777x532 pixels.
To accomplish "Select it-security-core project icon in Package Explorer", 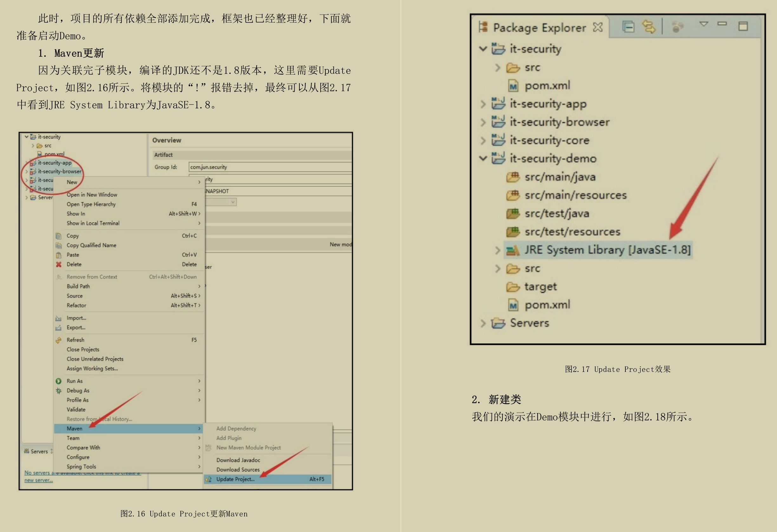I will pyautogui.click(x=498, y=140).
